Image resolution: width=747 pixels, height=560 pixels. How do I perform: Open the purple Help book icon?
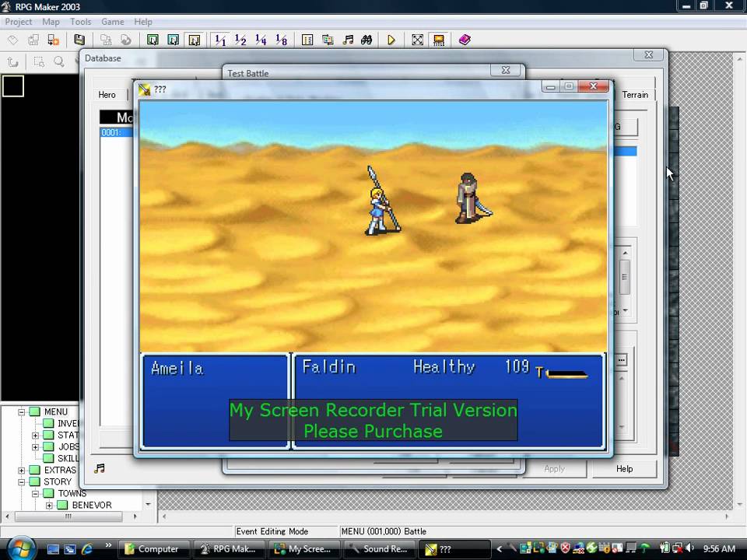pos(465,40)
